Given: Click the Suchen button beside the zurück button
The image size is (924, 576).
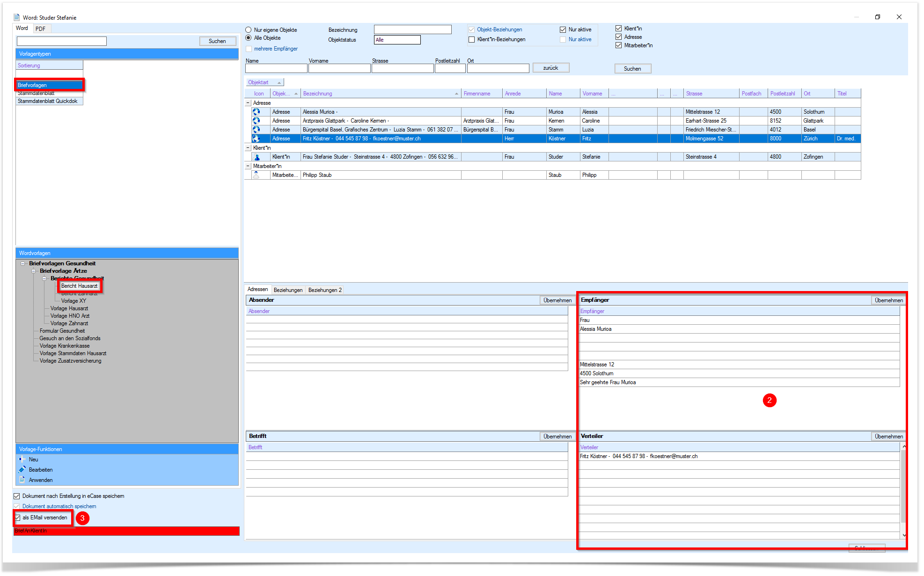Looking at the screenshot, I should point(632,69).
